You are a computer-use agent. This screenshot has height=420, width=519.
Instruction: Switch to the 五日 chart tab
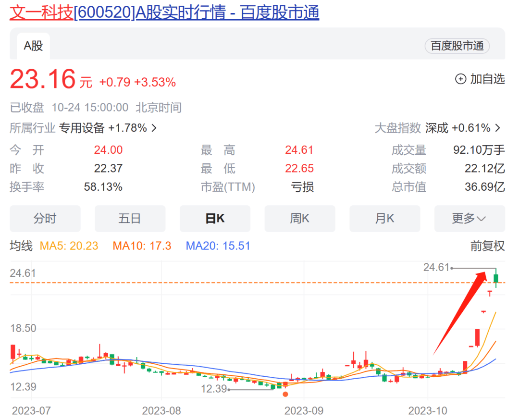click(130, 219)
